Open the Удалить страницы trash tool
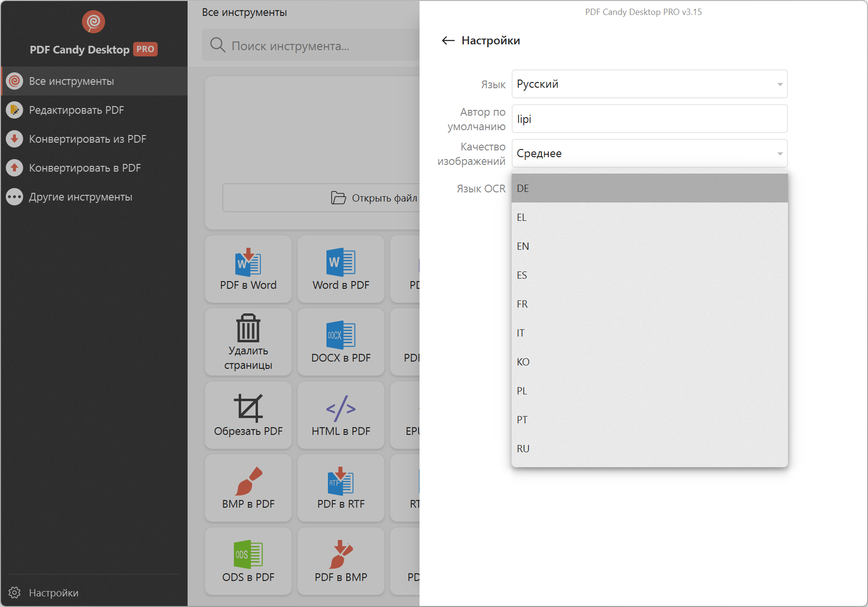This screenshot has width=868, height=607. tap(248, 342)
